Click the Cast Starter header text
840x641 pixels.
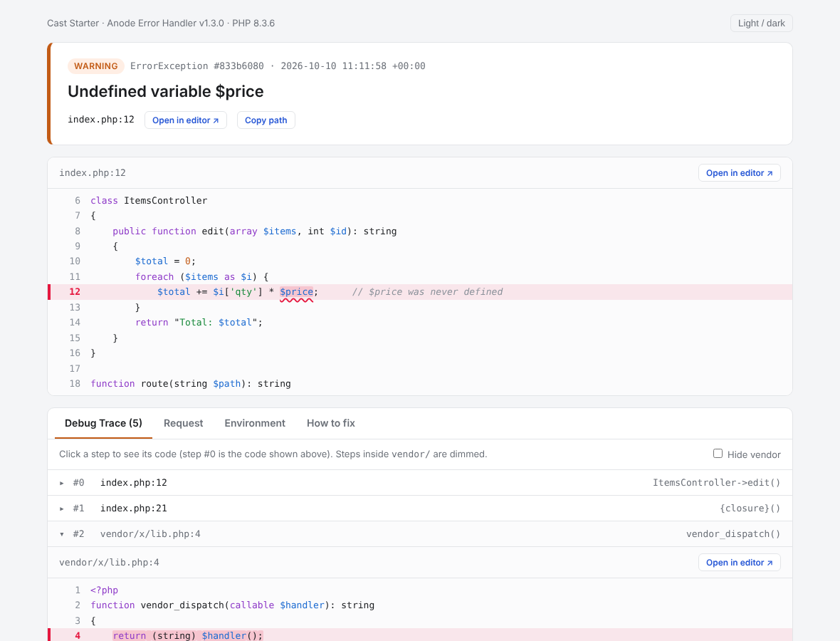pos(73,23)
